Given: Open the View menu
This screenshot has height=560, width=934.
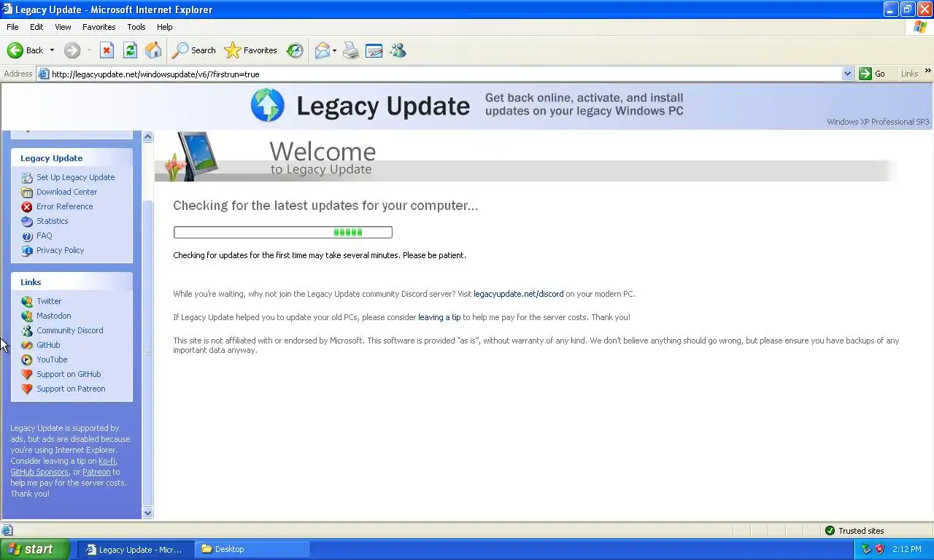Looking at the screenshot, I should pos(63,27).
